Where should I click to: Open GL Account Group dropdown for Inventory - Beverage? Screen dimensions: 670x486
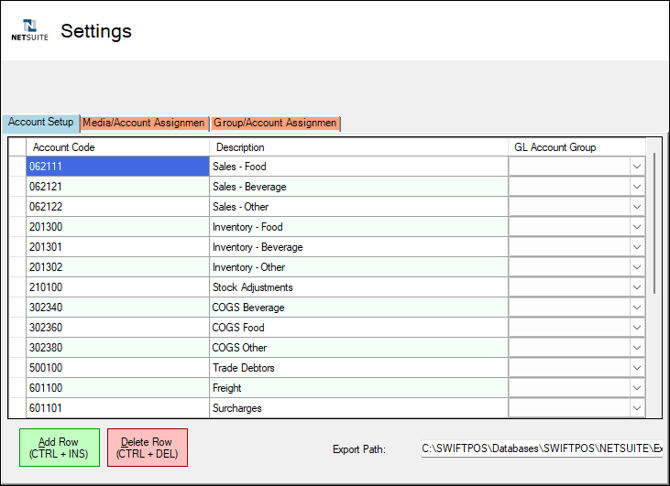(637, 247)
